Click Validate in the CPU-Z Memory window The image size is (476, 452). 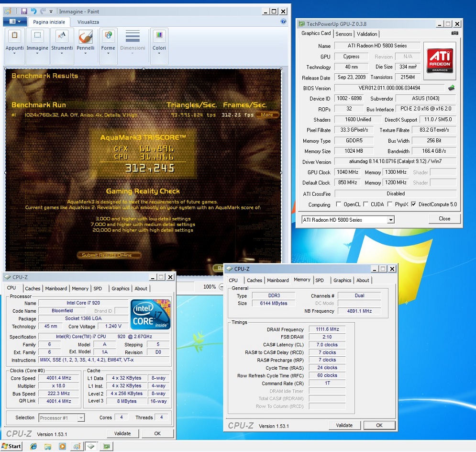pyautogui.click(x=344, y=425)
